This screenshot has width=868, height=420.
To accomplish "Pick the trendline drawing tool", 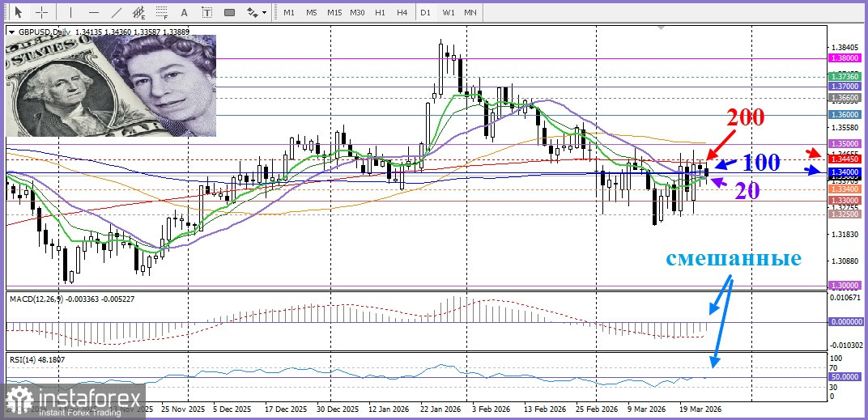I will point(117,12).
